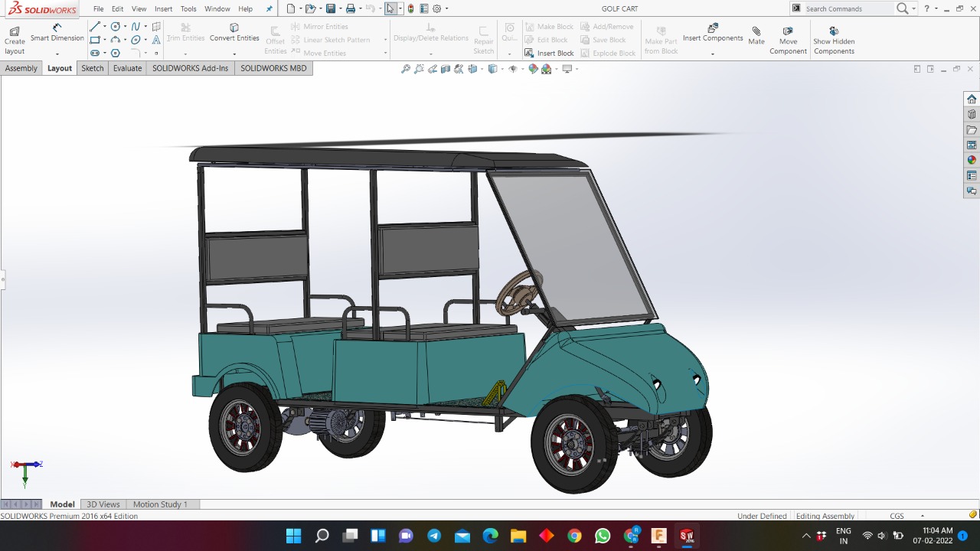Click the Under Defined status text

(x=762, y=516)
